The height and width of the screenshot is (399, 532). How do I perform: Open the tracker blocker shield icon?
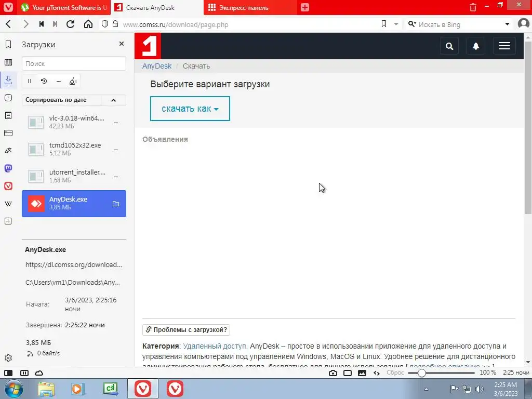click(x=105, y=24)
